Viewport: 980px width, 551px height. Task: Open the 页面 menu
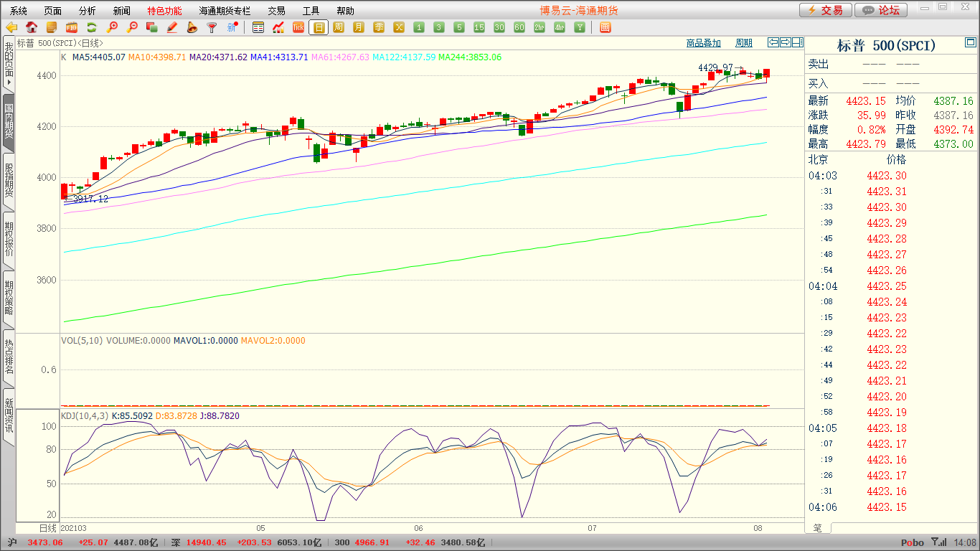[53, 11]
